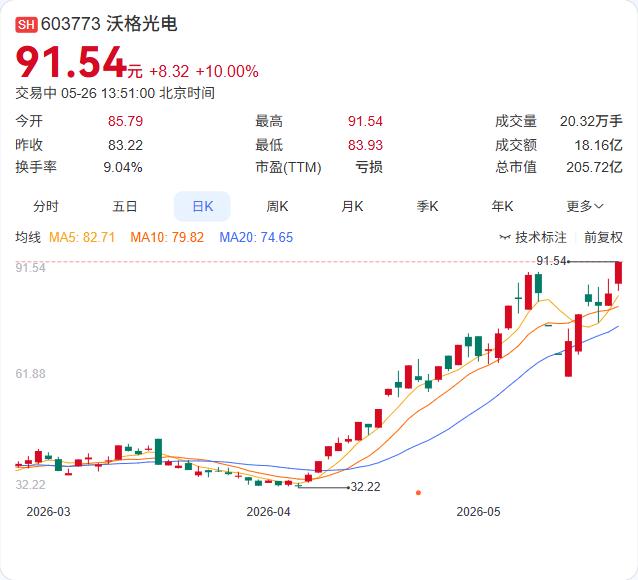Image resolution: width=638 pixels, height=580 pixels.
Task: Click the 总市值 value 205.72亿
Action: [594, 167]
